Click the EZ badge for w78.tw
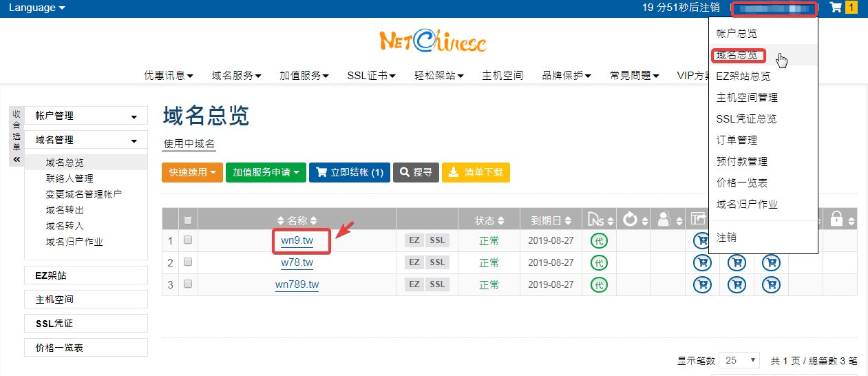The width and height of the screenshot is (868, 376). click(x=414, y=262)
